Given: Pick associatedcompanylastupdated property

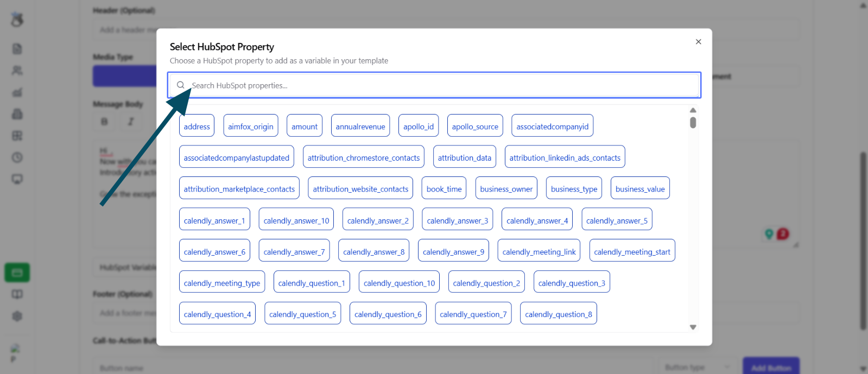Looking at the screenshot, I should (x=237, y=157).
